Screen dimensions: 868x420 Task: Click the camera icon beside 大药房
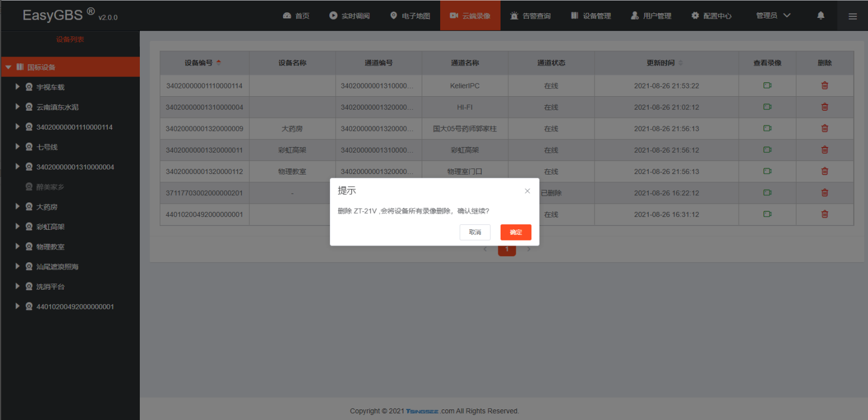click(29, 207)
